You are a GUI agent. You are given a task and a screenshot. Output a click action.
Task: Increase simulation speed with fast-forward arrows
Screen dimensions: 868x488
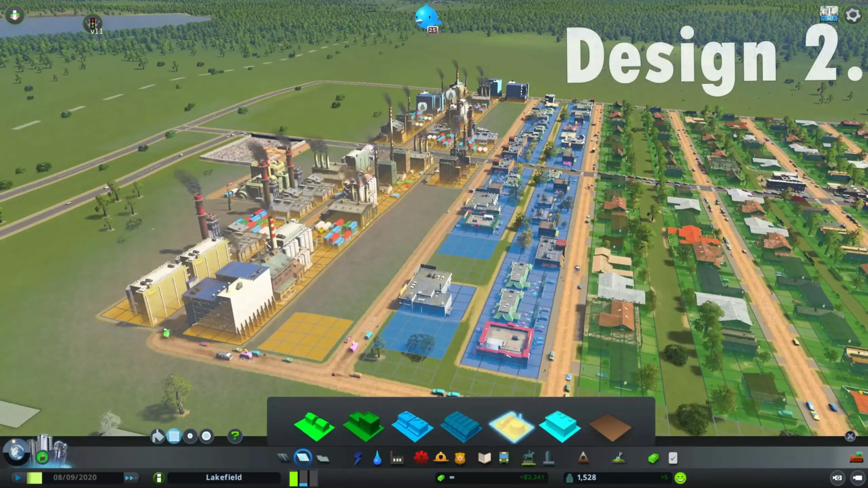(129, 478)
